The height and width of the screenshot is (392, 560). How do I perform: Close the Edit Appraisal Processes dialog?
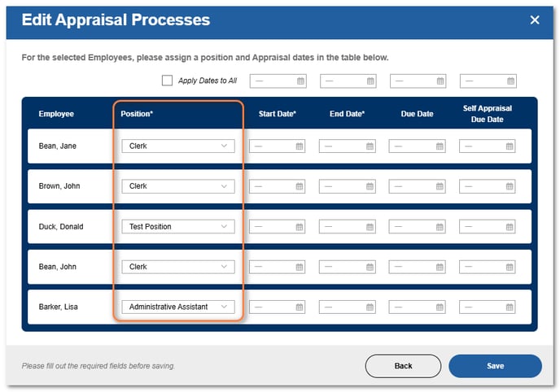tap(535, 20)
